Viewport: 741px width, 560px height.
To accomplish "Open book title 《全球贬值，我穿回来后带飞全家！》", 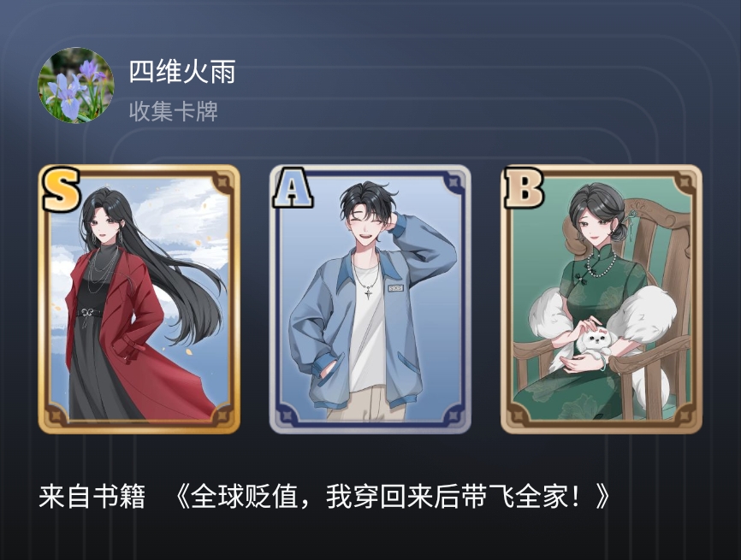I will coord(392,497).
